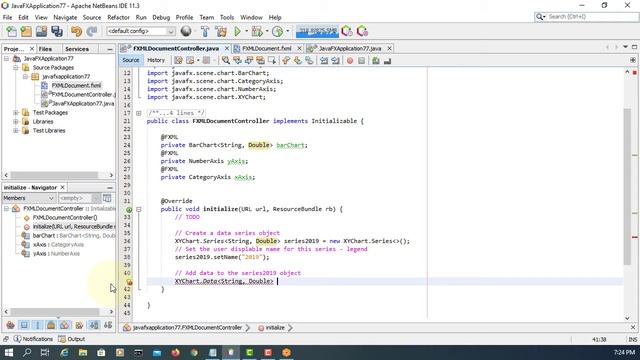The width and height of the screenshot is (640, 360).
Task: Toggle Sort by Name in Navigator
Action: 94,325
